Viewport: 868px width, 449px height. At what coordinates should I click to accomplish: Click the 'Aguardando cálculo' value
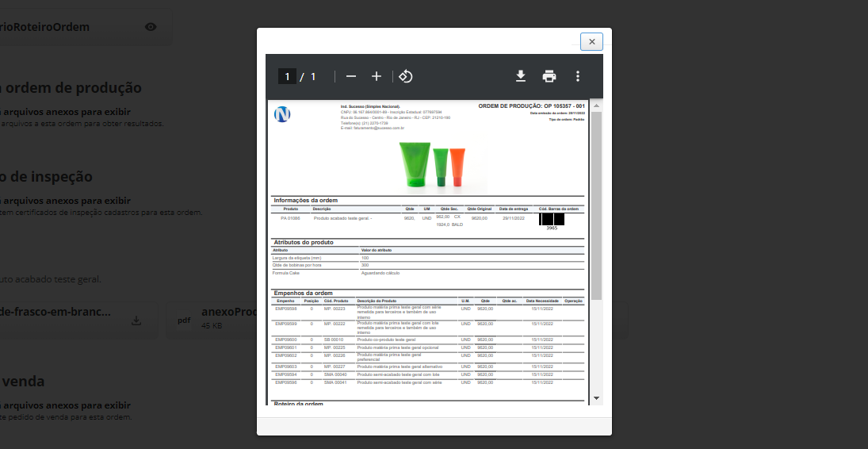tap(380, 273)
